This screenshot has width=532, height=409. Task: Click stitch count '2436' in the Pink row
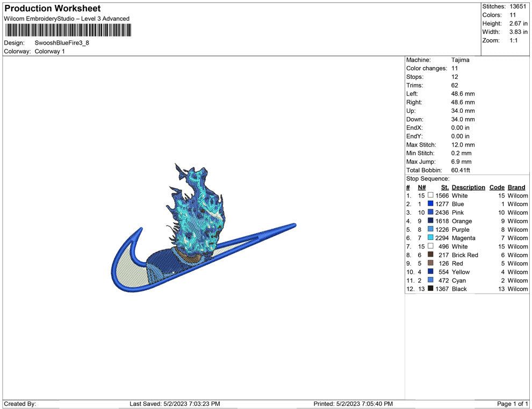(442, 213)
